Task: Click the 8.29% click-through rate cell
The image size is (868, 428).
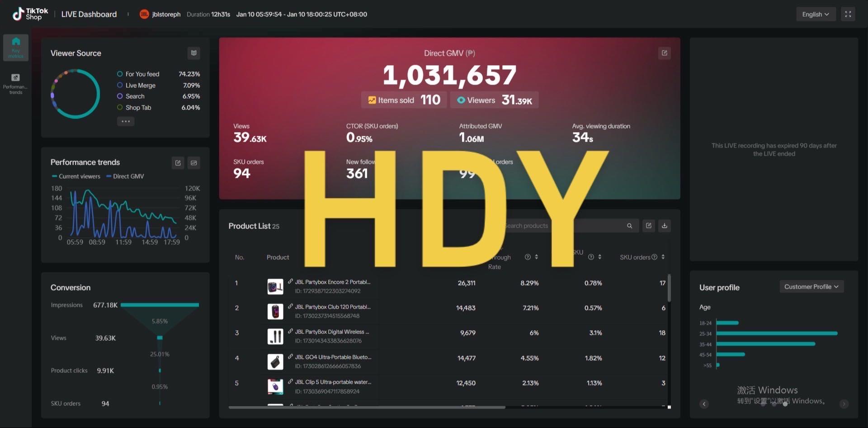Action: click(529, 283)
